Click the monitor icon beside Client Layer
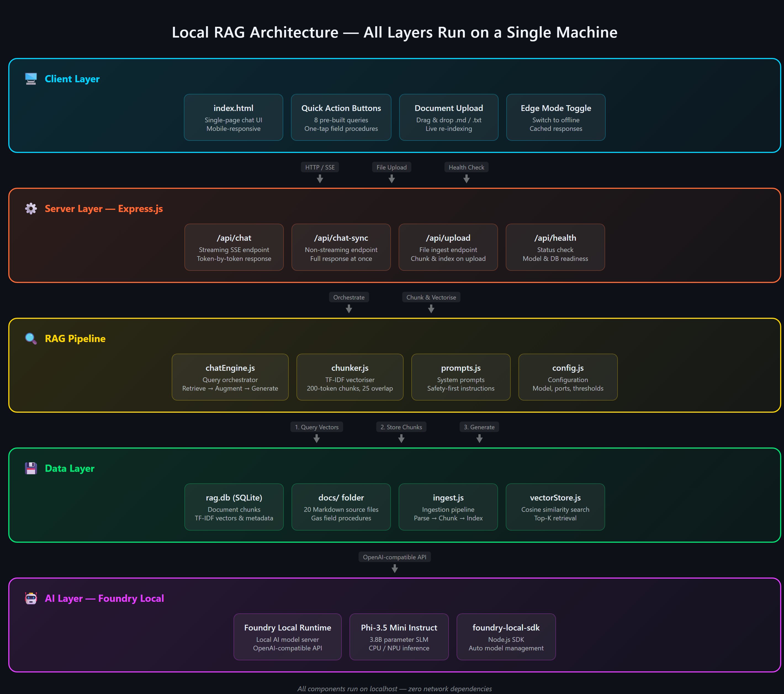 point(31,79)
